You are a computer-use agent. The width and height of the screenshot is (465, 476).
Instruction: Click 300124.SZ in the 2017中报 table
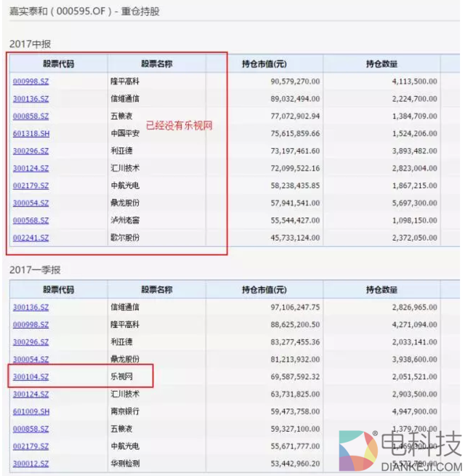coord(31,168)
